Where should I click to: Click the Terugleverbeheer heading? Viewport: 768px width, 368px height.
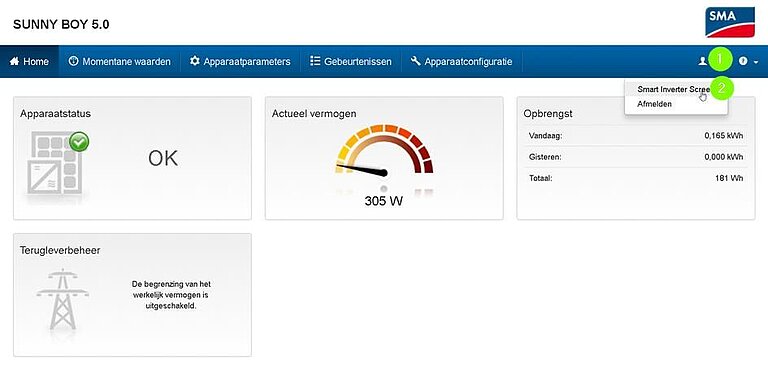click(x=60, y=250)
